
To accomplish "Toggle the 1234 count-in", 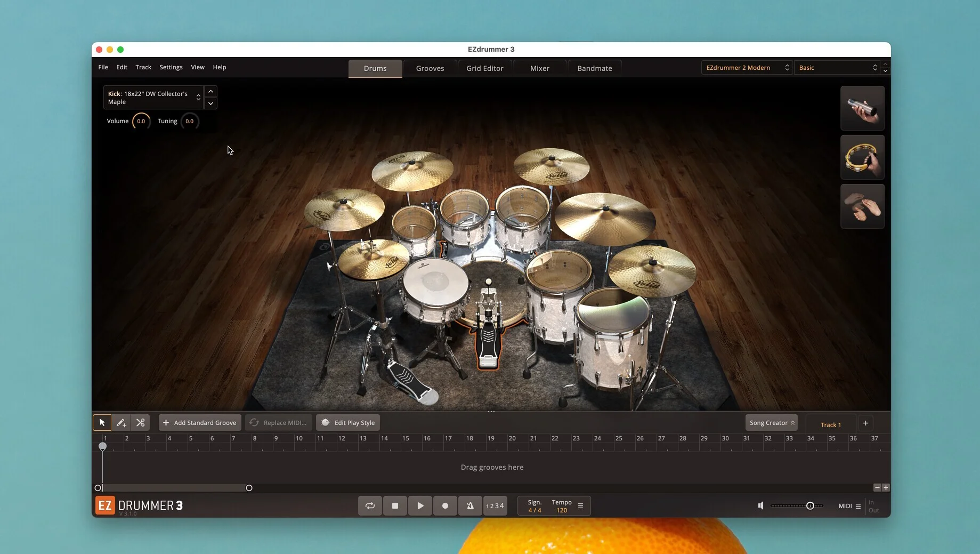I will tap(495, 506).
